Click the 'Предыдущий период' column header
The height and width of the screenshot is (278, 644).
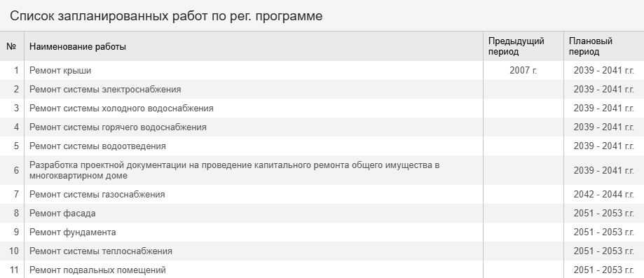516,46
